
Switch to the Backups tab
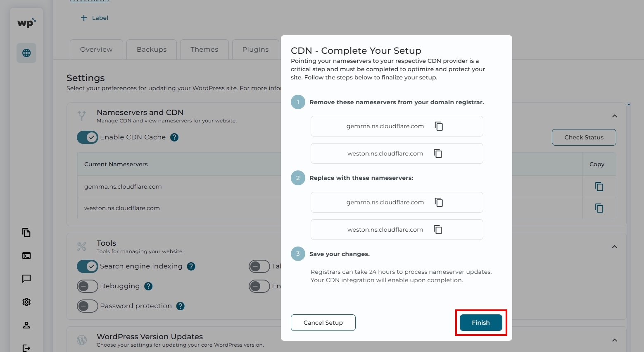[152, 49]
